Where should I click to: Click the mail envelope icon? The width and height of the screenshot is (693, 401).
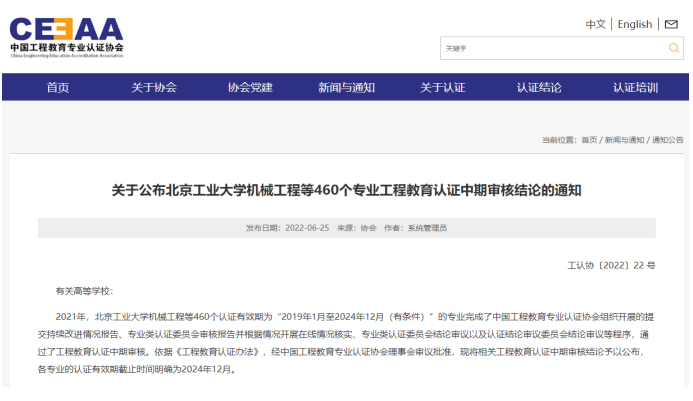coord(669,24)
